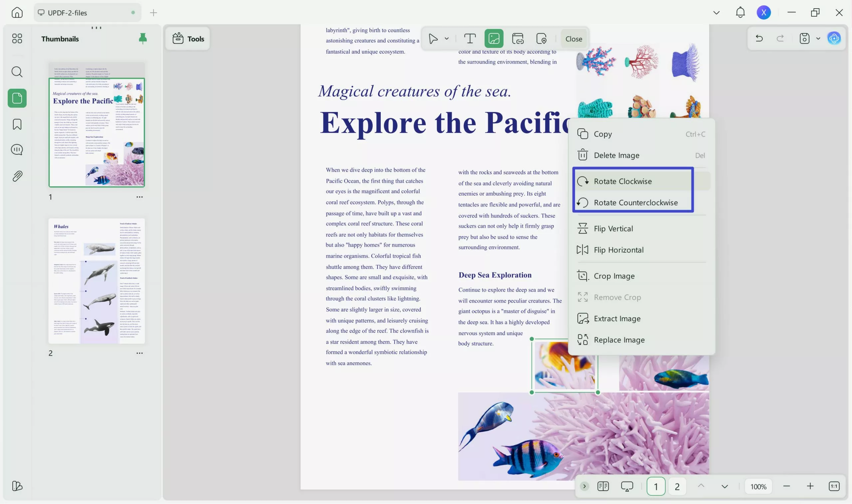This screenshot has width=852, height=504.
Task: Toggle two-page reading view
Action: coord(603,486)
